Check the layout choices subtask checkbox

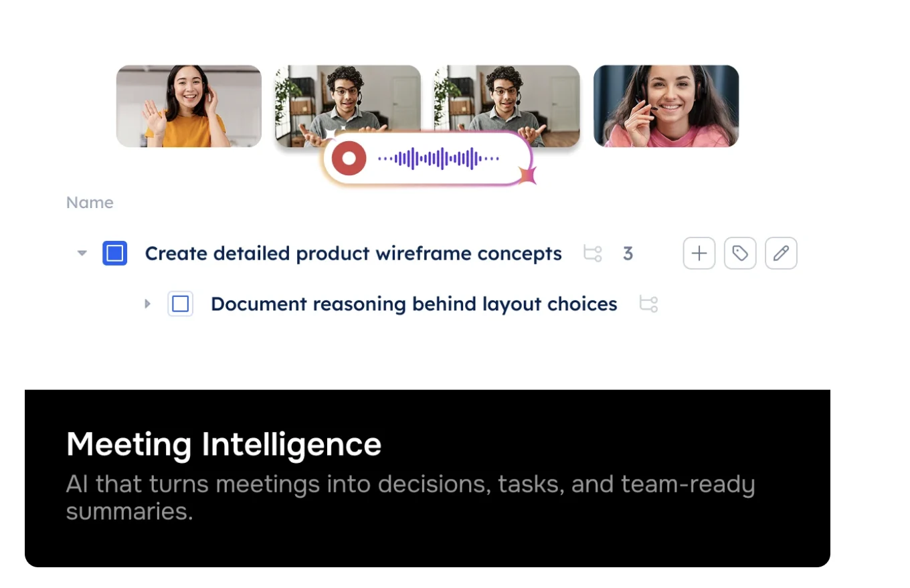point(180,304)
